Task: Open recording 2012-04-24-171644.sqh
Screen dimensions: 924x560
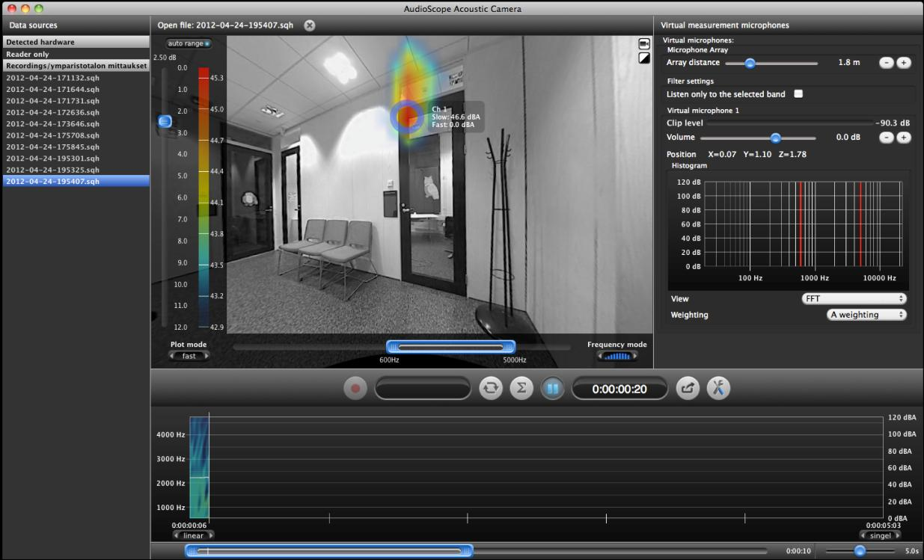Action: [x=76, y=89]
